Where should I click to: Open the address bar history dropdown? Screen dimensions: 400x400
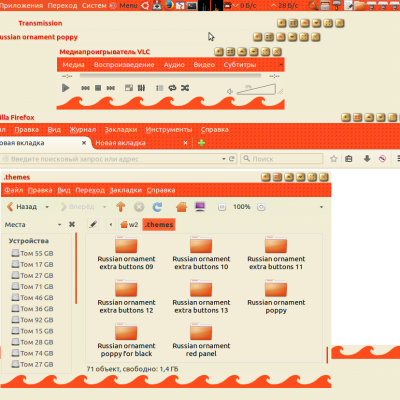pos(224,159)
